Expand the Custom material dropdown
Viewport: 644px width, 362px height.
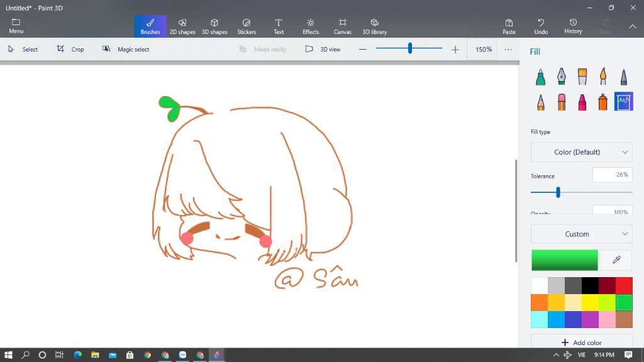point(582,234)
